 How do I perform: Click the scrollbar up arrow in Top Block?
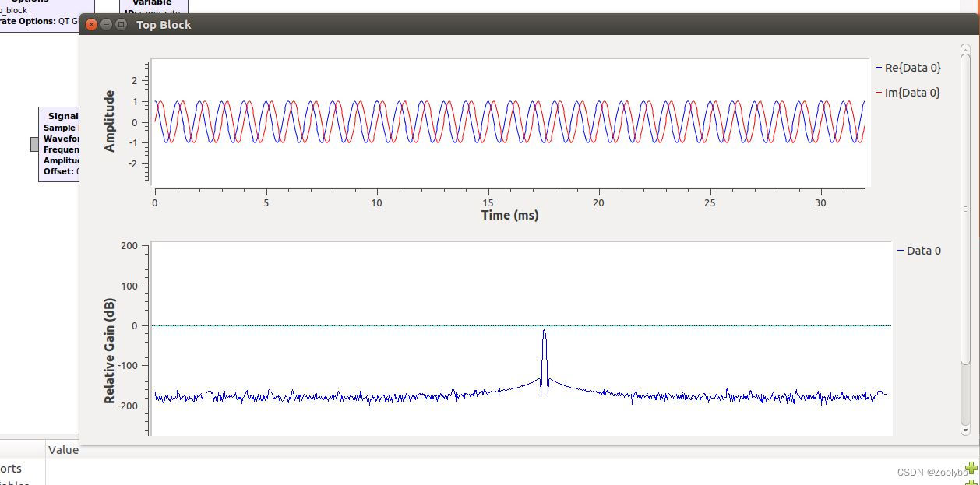coord(965,48)
